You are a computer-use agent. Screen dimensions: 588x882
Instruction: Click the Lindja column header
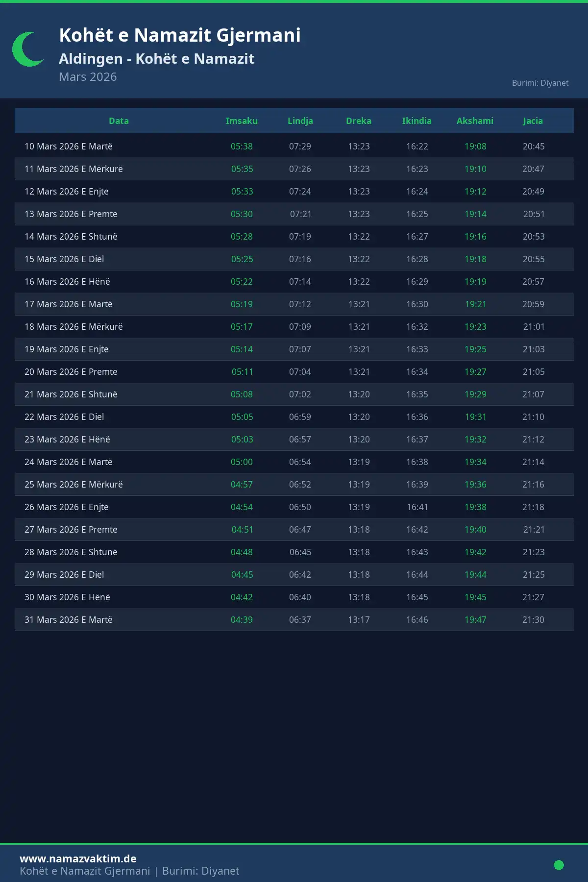(x=300, y=121)
